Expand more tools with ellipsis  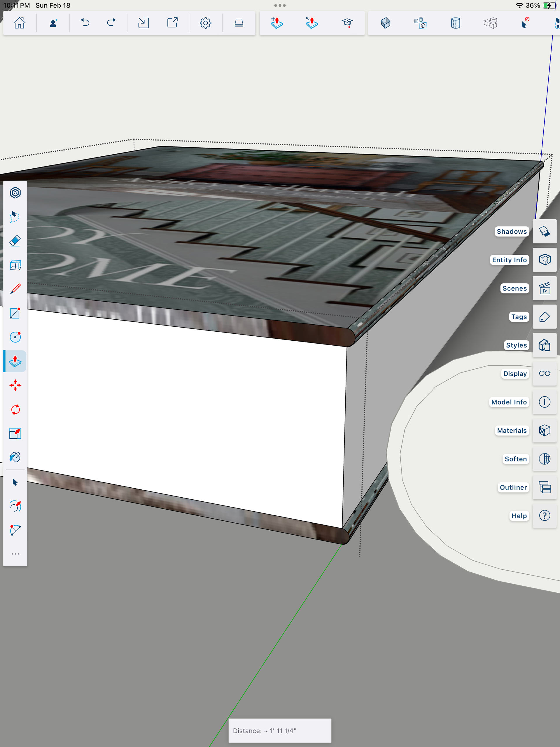(15, 554)
